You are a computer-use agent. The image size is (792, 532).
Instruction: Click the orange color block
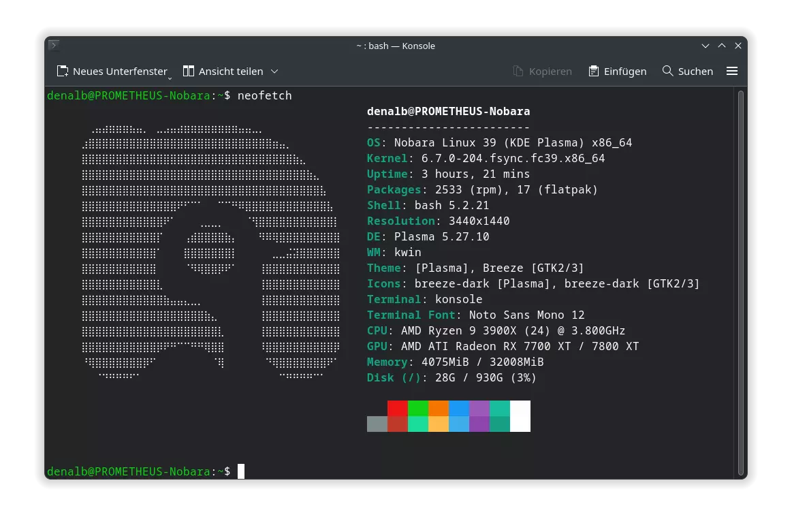coord(439,408)
